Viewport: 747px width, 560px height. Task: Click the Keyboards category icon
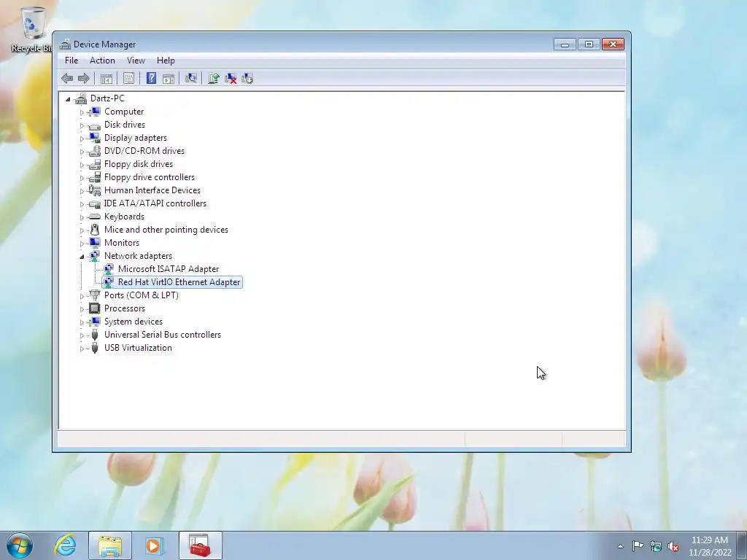(x=95, y=217)
